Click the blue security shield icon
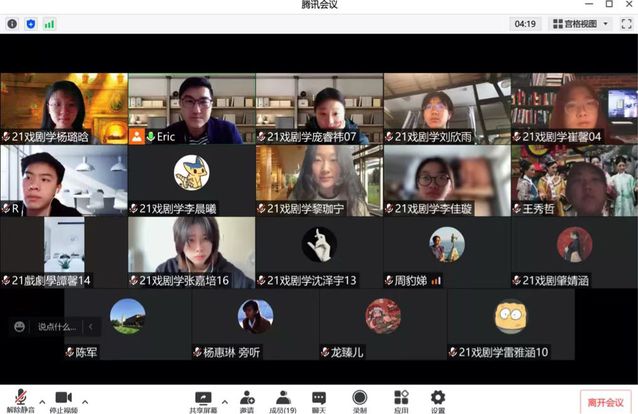Image resolution: width=638 pixels, height=414 pixels. click(30, 23)
